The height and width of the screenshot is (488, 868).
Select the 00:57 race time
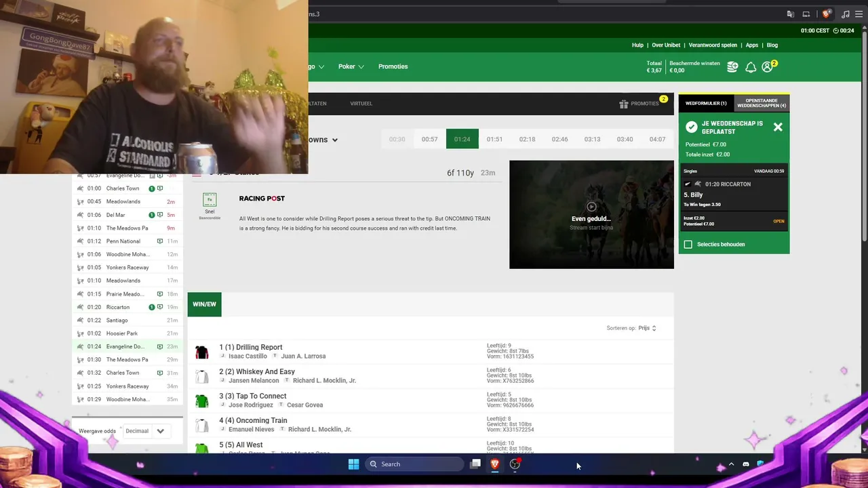pyautogui.click(x=429, y=139)
